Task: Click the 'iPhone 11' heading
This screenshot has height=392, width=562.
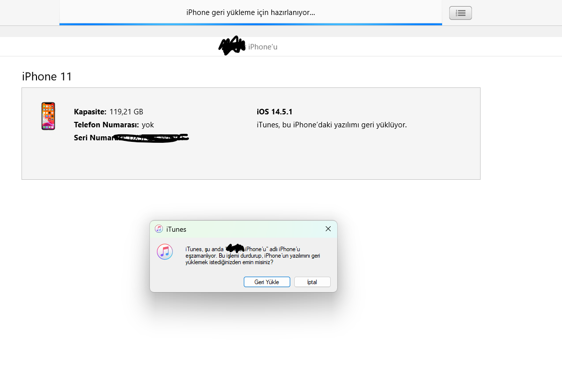Action: [x=47, y=76]
